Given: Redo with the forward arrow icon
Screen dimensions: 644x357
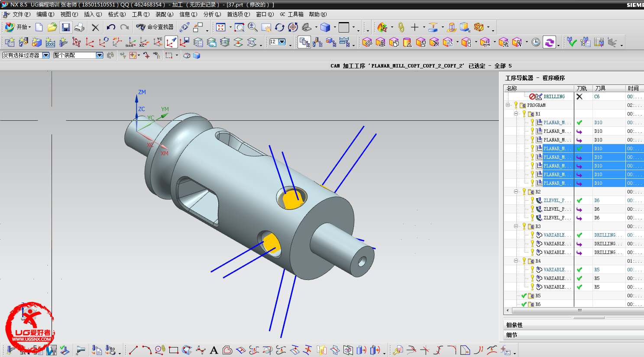Looking at the screenshot, I should [125, 27].
